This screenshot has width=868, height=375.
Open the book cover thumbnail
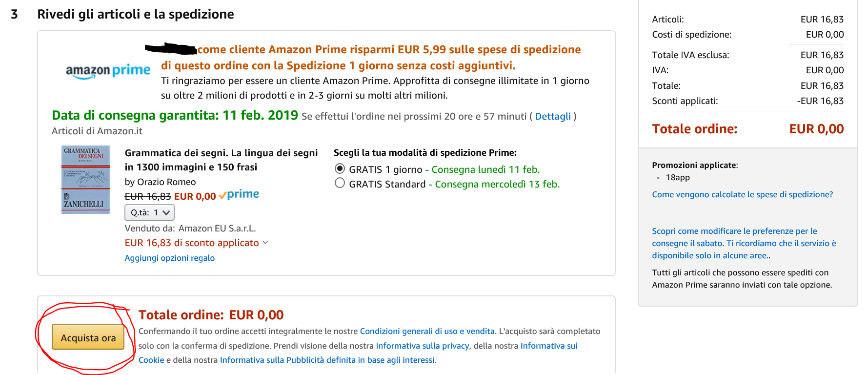[x=85, y=180]
